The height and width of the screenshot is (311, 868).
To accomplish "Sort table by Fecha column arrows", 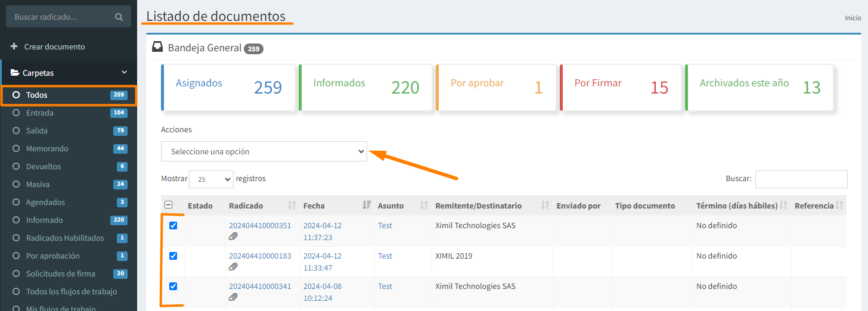I will [x=366, y=206].
